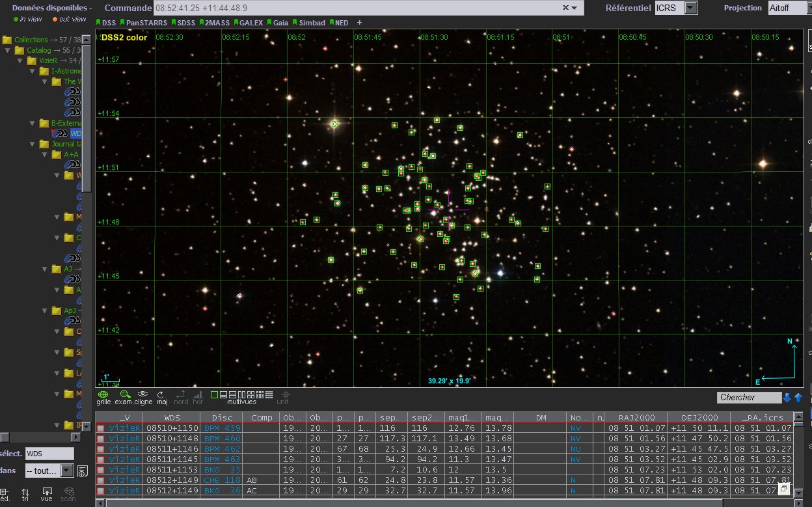Open the NED bookmark
The height and width of the screenshot is (507, 812).
click(339, 23)
